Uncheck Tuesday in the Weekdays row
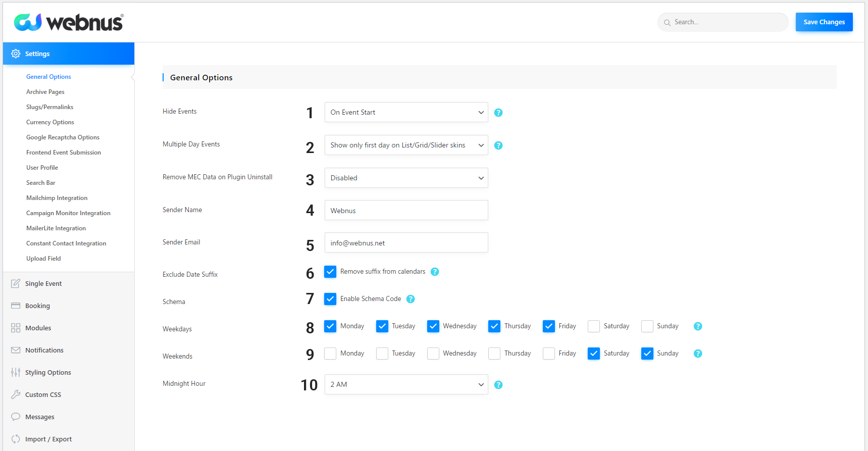 click(x=382, y=326)
